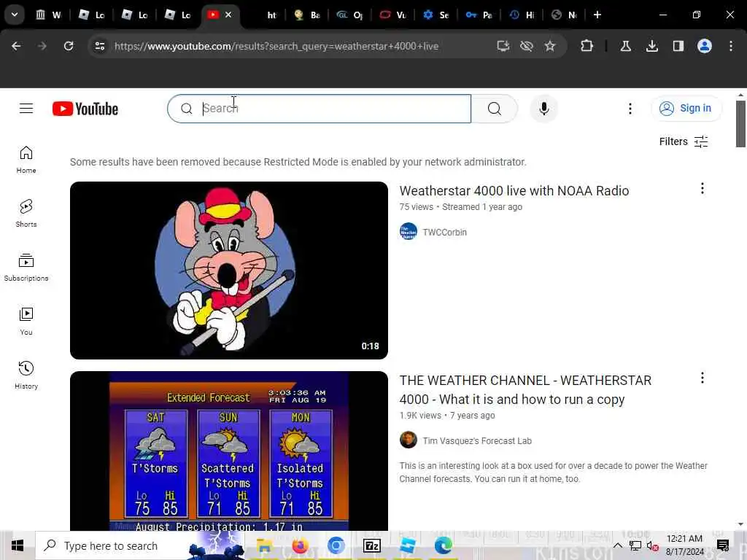This screenshot has height=560, width=747.
Task: Open the browser profile avatar
Action: pyautogui.click(x=704, y=46)
